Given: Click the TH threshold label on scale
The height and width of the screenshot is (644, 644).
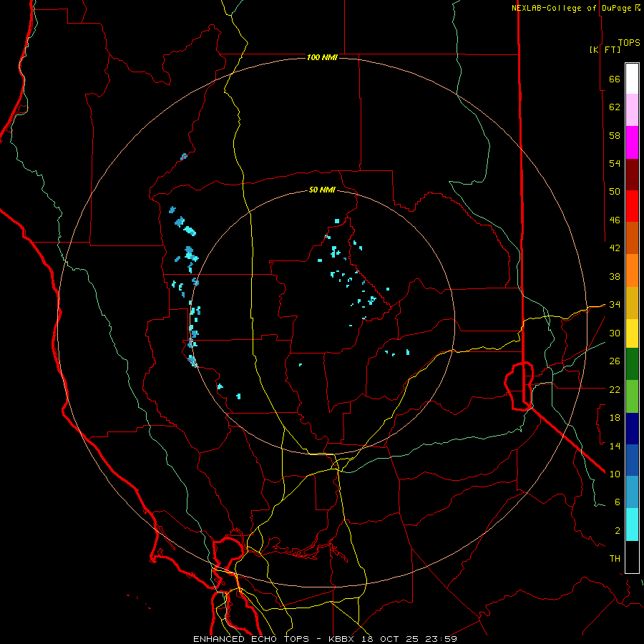Looking at the screenshot, I should 615,558.
